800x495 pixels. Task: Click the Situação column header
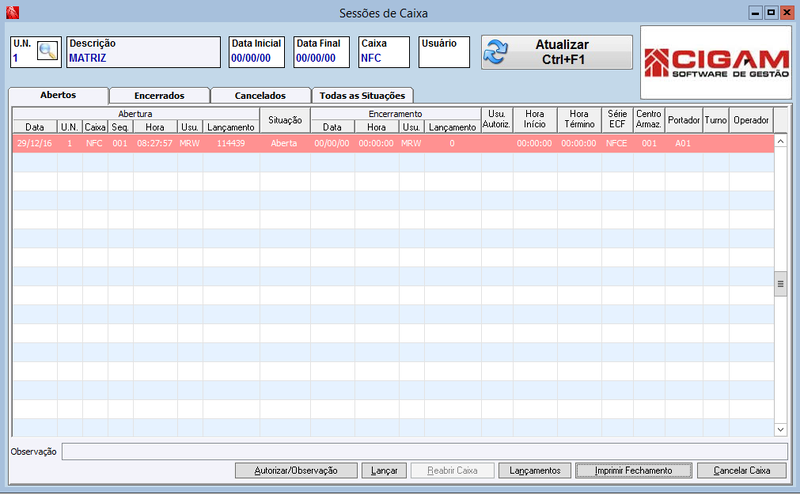coord(285,120)
